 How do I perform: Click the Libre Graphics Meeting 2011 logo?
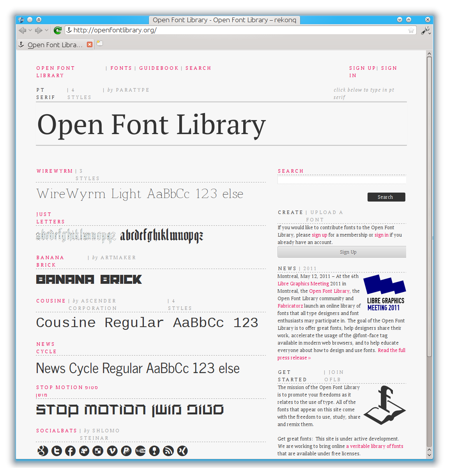385,293
